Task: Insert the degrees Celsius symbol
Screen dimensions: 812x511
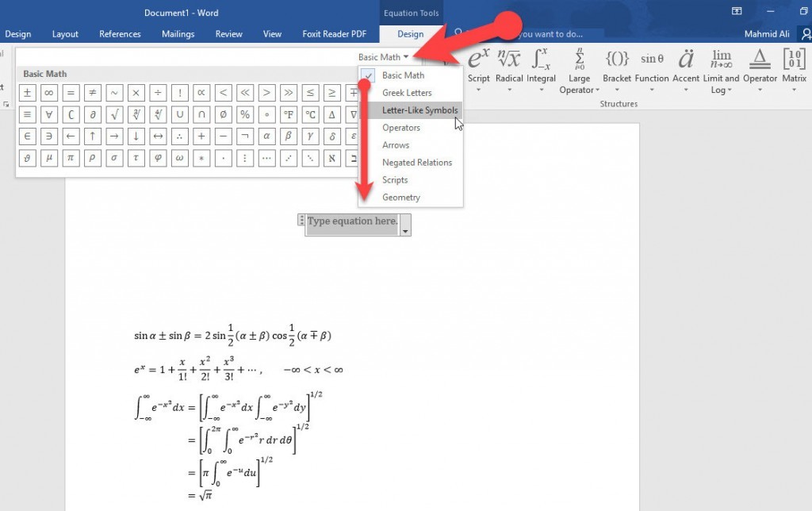Action: [x=310, y=114]
